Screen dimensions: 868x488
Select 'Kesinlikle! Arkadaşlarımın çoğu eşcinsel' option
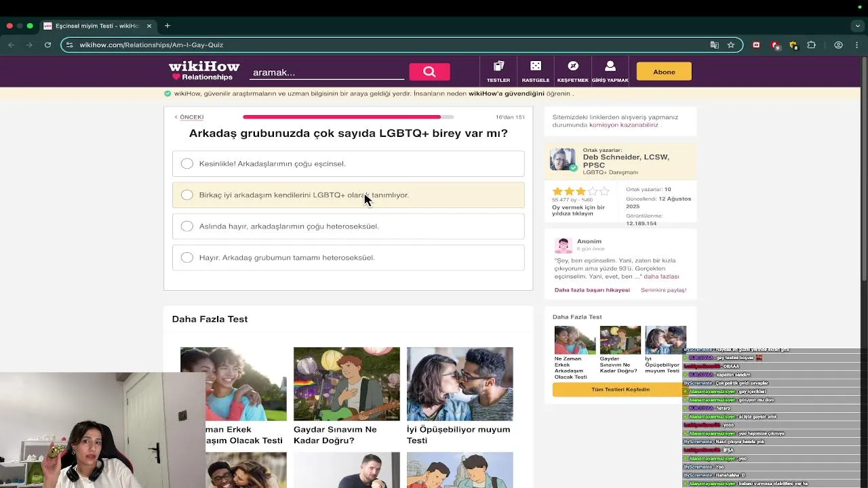click(348, 163)
